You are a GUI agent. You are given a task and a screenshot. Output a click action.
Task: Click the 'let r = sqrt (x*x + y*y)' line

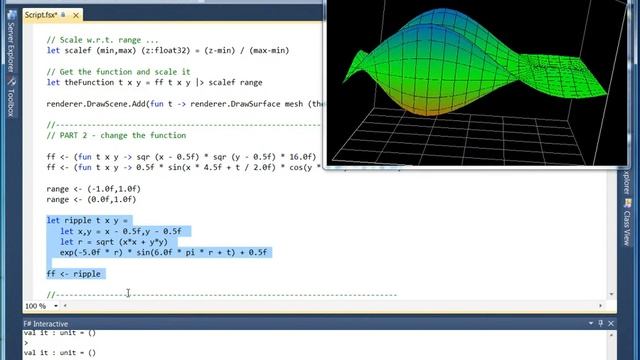tap(114, 242)
